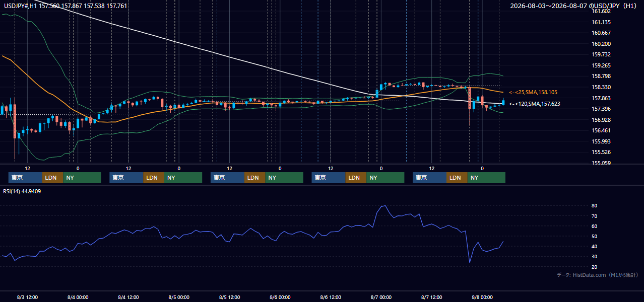Click RSI scale value 20
The width and height of the screenshot is (644, 302).
(x=594, y=267)
